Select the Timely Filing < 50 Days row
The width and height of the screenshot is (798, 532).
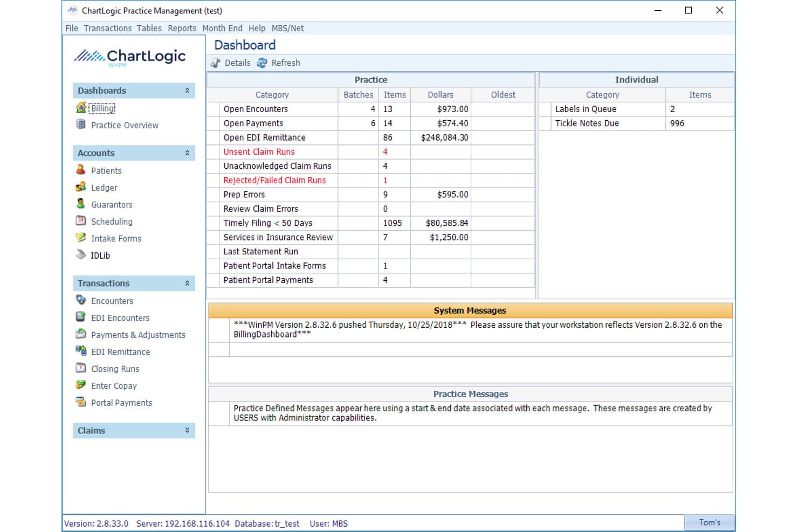(x=371, y=223)
